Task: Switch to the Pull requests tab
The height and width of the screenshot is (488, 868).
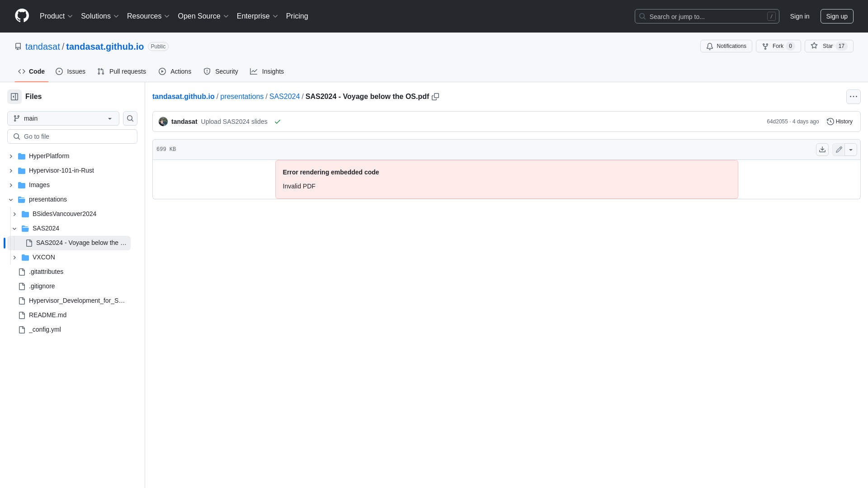Action: coord(122,71)
